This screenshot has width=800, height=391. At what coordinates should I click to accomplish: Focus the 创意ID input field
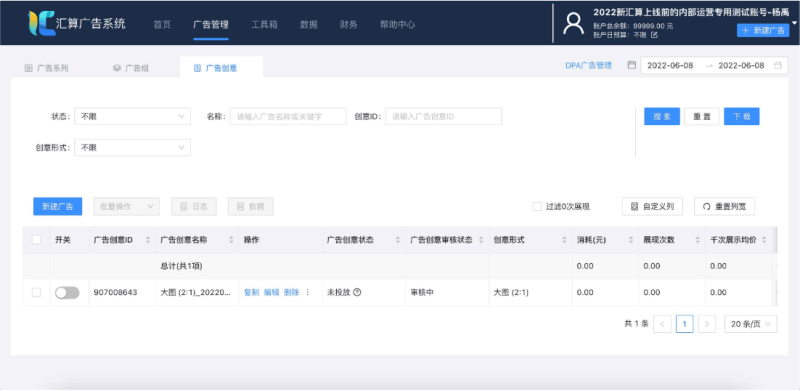[443, 116]
